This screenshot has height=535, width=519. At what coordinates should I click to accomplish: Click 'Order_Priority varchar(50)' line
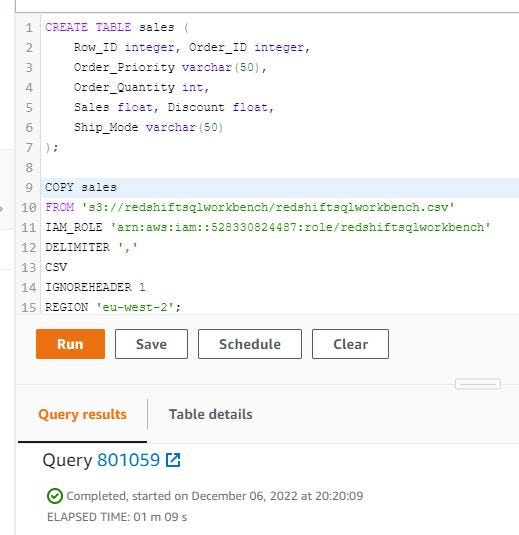coord(170,67)
